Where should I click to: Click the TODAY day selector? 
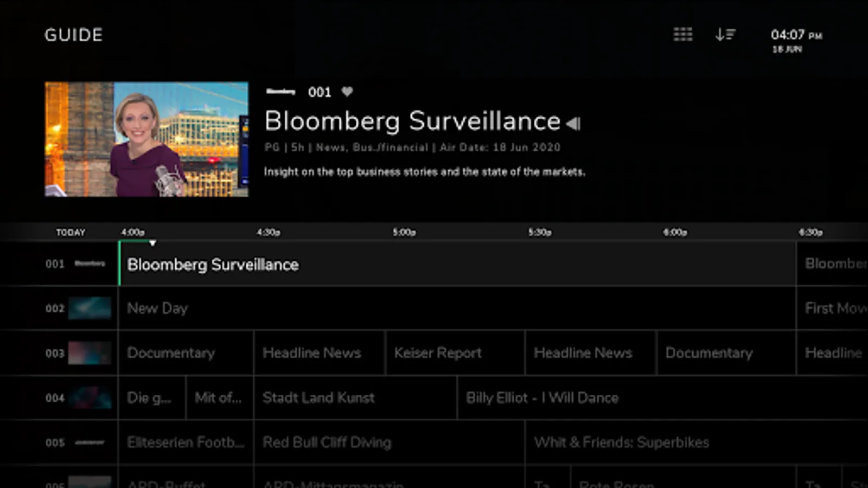click(x=71, y=232)
